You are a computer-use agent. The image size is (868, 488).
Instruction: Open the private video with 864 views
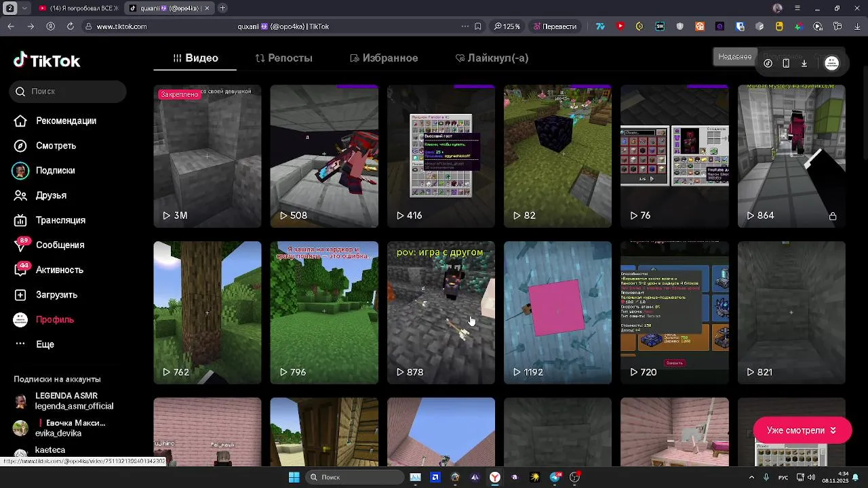pyautogui.click(x=791, y=156)
